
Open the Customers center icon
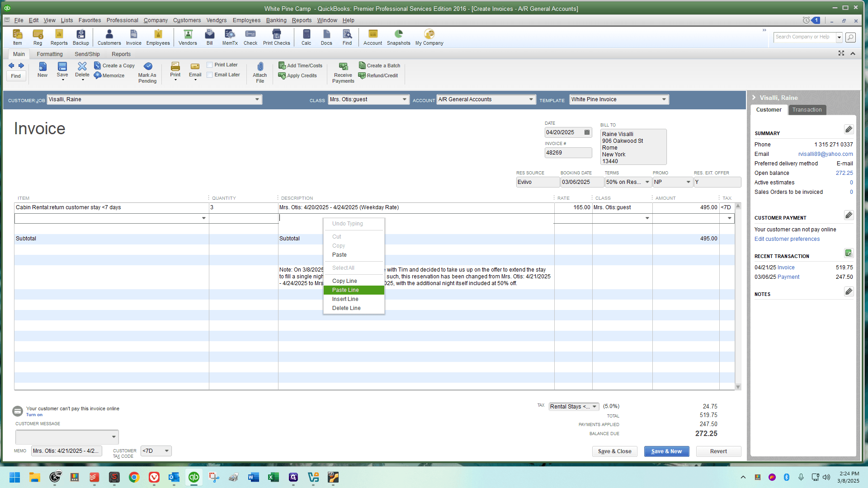click(109, 37)
